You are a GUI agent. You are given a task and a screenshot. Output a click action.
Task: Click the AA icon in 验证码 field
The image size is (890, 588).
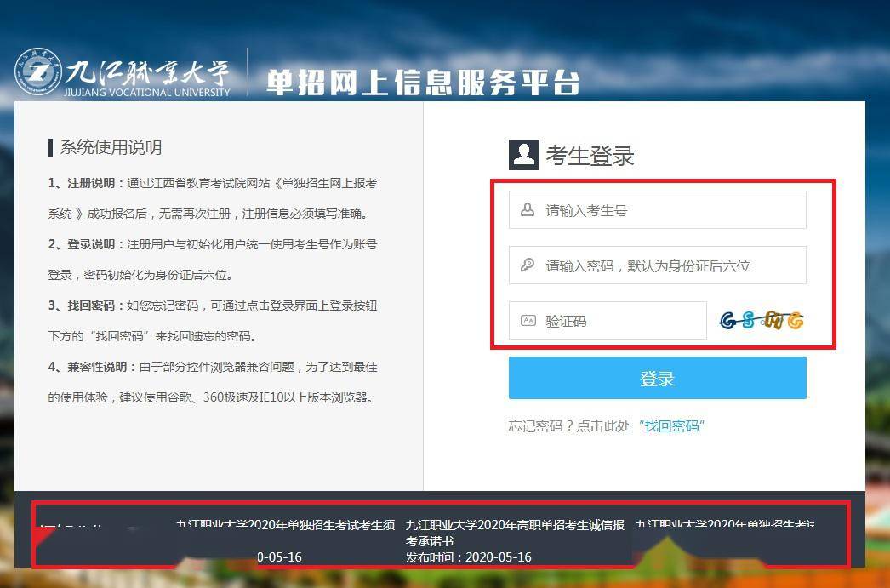pyautogui.click(x=528, y=321)
